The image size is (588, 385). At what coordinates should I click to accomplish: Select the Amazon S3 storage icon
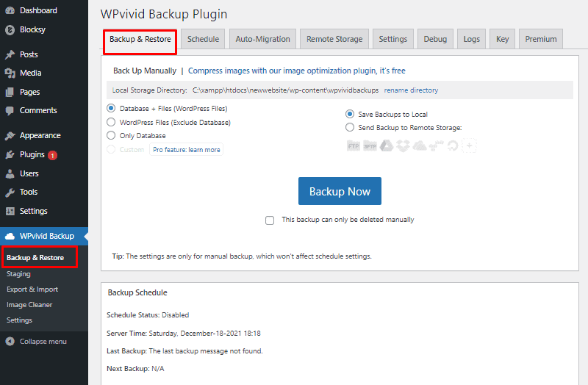pos(436,145)
